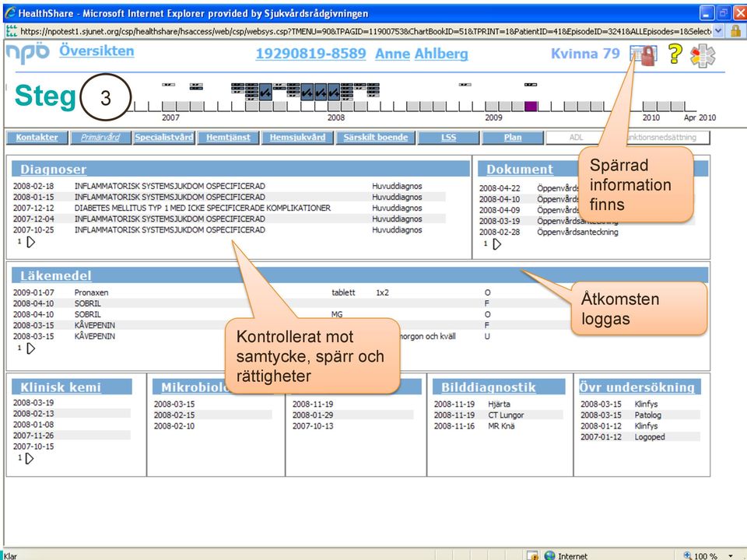Click Kvinna 79 patient info
747x560 pixels.
pyautogui.click(x=585, y=54)
